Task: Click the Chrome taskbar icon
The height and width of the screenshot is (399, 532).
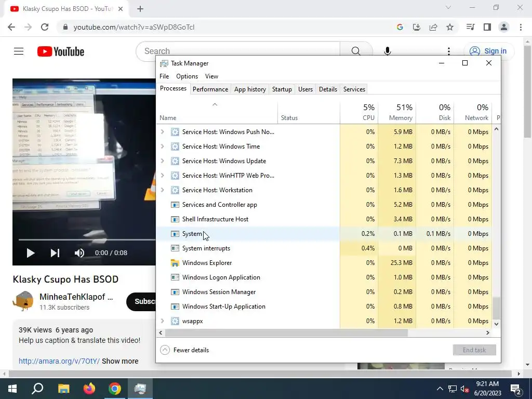Action: [x=115, y=389]
